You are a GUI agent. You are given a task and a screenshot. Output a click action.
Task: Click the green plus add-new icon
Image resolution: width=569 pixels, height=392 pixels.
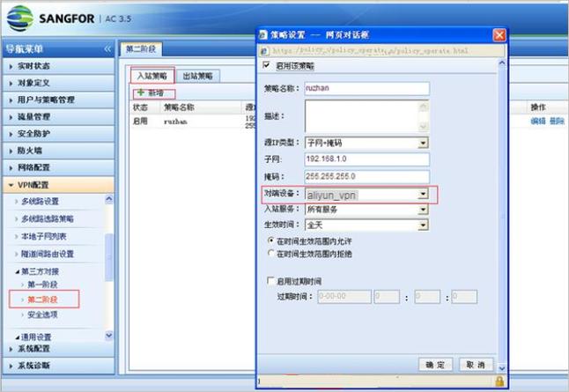(141, 92)
